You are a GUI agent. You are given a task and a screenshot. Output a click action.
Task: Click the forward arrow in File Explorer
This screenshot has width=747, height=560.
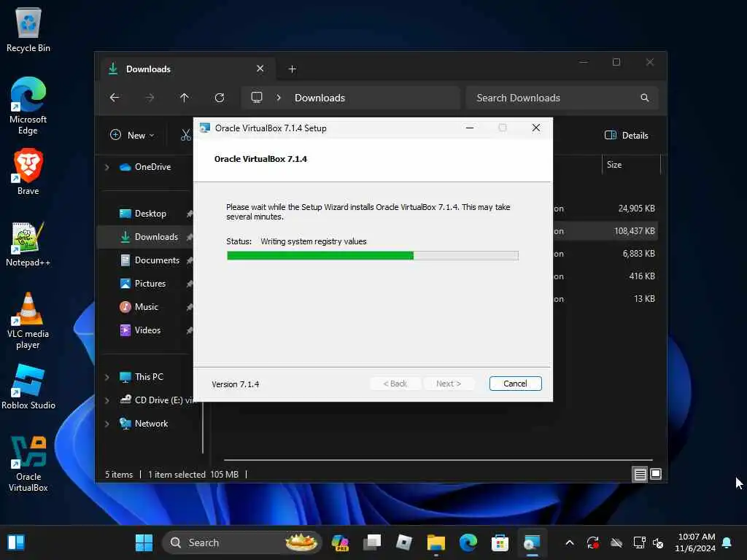150,98
